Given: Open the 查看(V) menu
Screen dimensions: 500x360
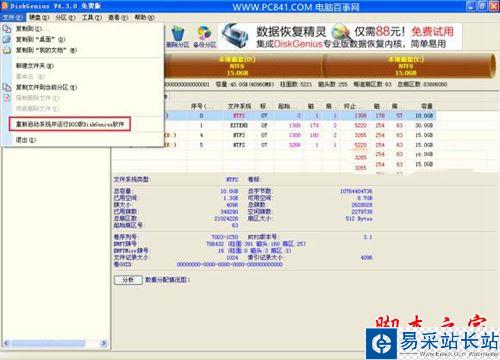Looking at the screenshot, I should point(118,17).
